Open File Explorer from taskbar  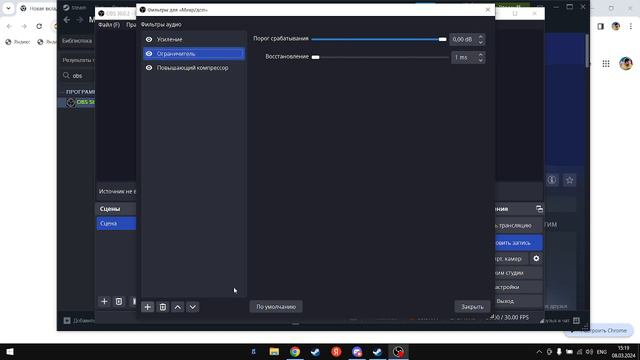tap(274, 352)
